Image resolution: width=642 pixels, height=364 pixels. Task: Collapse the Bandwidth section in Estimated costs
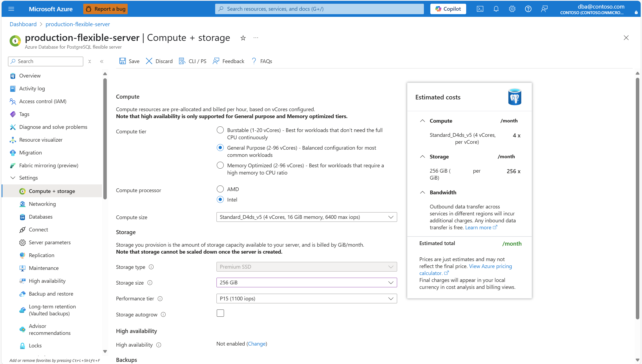tap(423, 192)
